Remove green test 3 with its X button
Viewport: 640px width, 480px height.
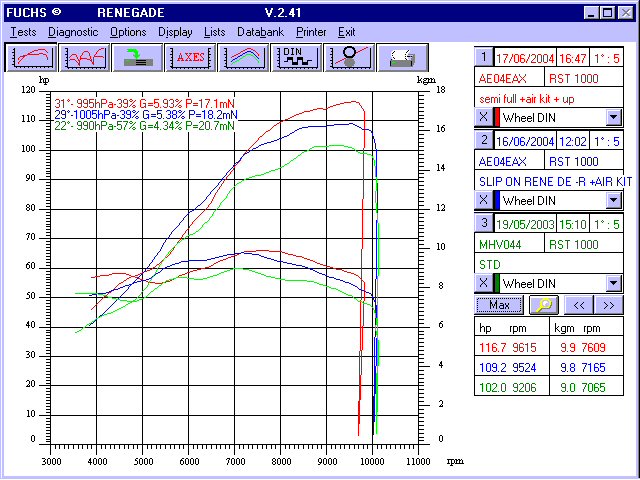point(484,283)
